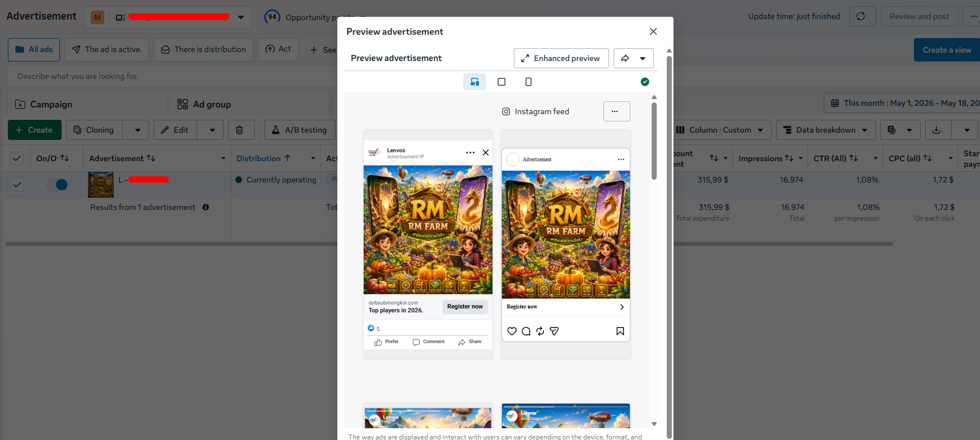Image resolution: width=980 pixels, height=440 pixels.
Task: Click Comment in the Facebook preview
Action: click(x=429, y=342)
